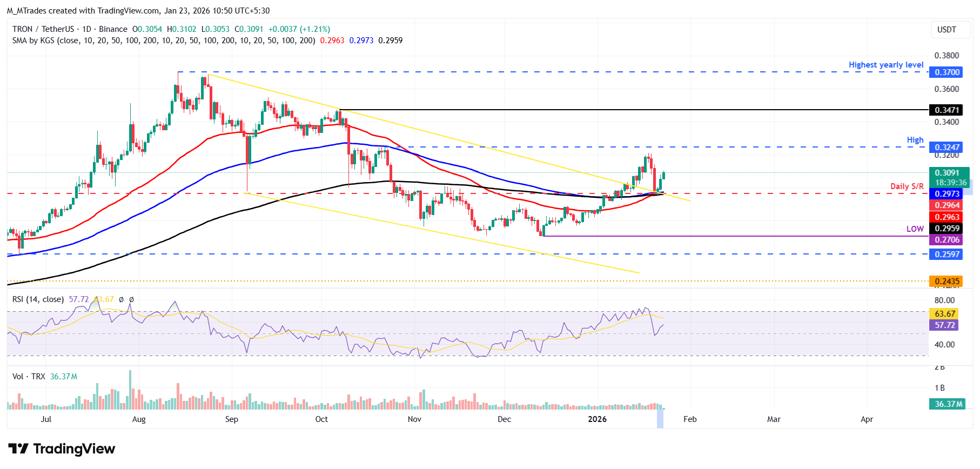This screenshot has height=469, width=980.
Task: Select the USDT currency button
Action: [946, 30]
